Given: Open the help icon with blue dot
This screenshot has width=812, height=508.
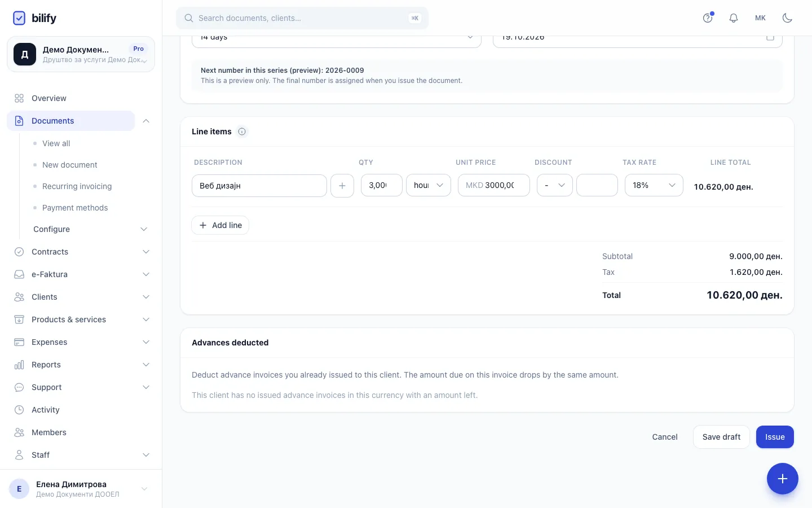Looking at the screenshot, I should (x=708, y=18).
